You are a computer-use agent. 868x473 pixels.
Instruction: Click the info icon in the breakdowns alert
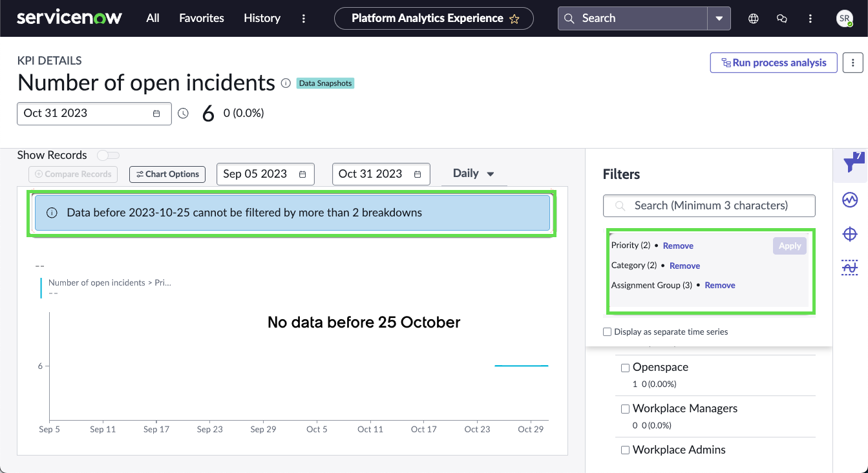[53, 213]
